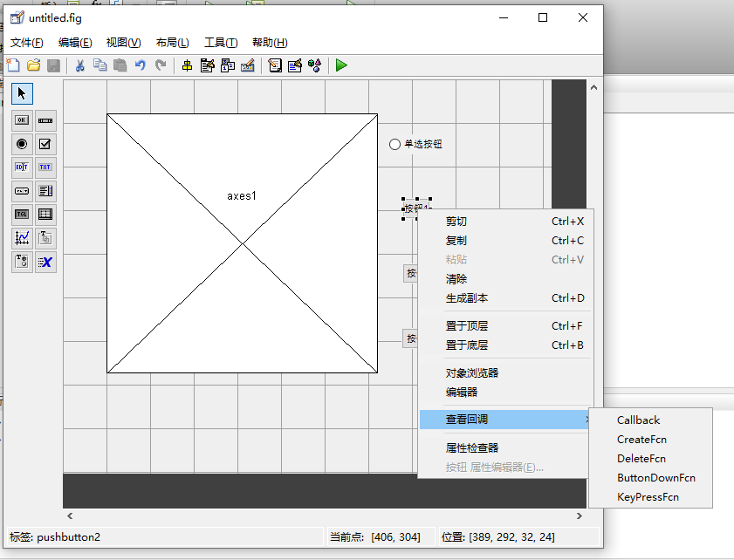The height and width of the screenshot is (560, 734).
Task: Pick the Push Button (OK) palette tool
Action: pyautogui.click(x=22, y=120)
